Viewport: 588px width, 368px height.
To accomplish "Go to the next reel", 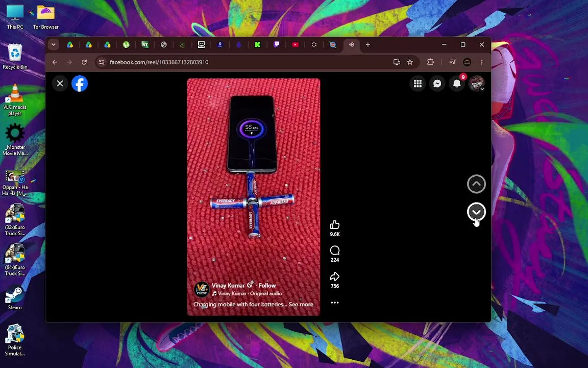I will [476, 212].
